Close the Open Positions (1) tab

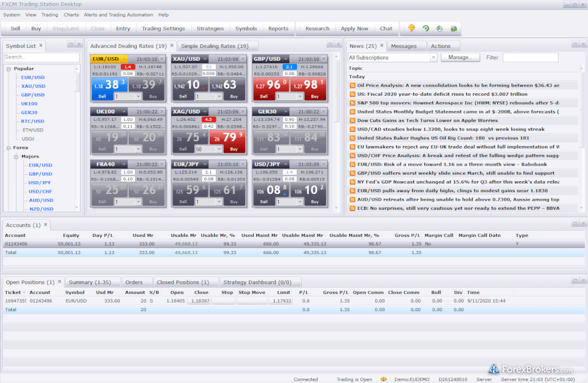59,282
